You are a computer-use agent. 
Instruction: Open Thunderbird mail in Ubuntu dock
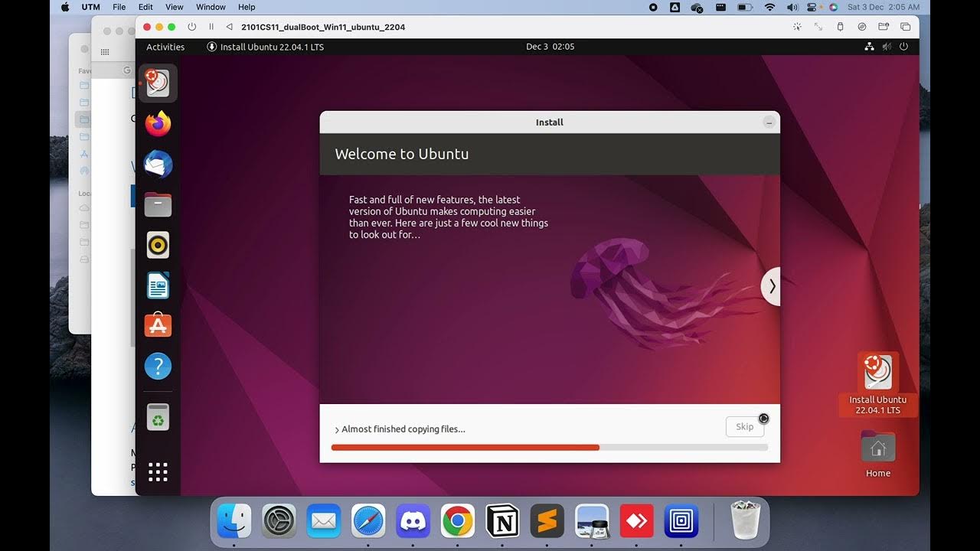(158, 164)
